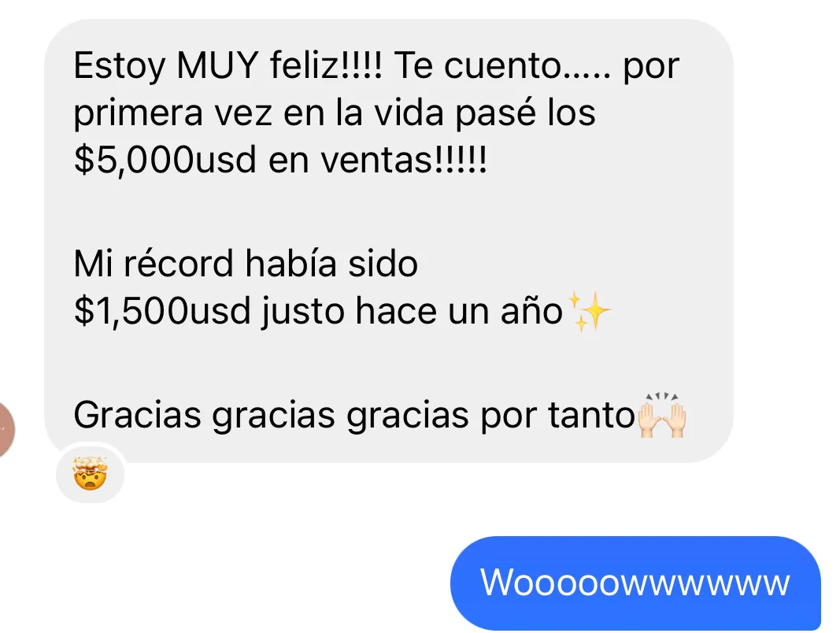Click the 'Gracias gracias gracias' text
Viewport: 840px width, 633px height.
[271, 415]
